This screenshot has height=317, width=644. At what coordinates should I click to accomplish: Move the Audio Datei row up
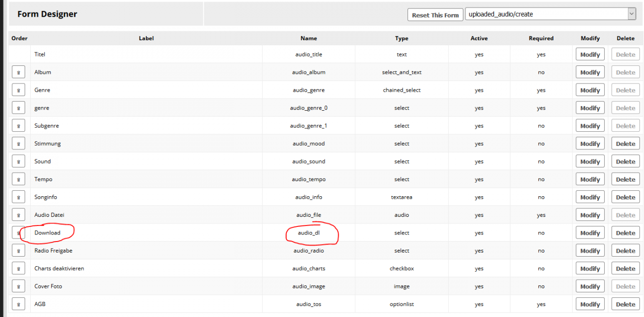(x=19, y=215)
